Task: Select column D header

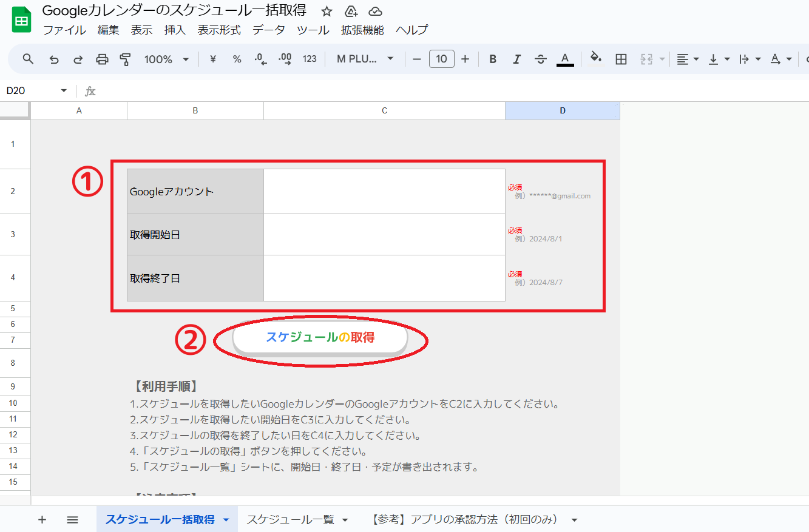Action: [563, 110]
